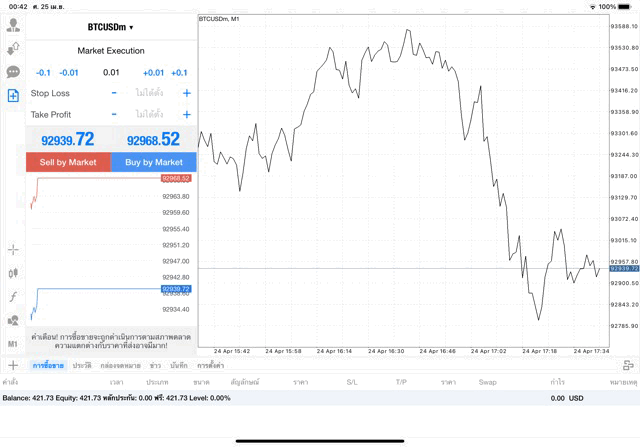Click the plus icon beside bottom tabs

(x=13, y=366)
